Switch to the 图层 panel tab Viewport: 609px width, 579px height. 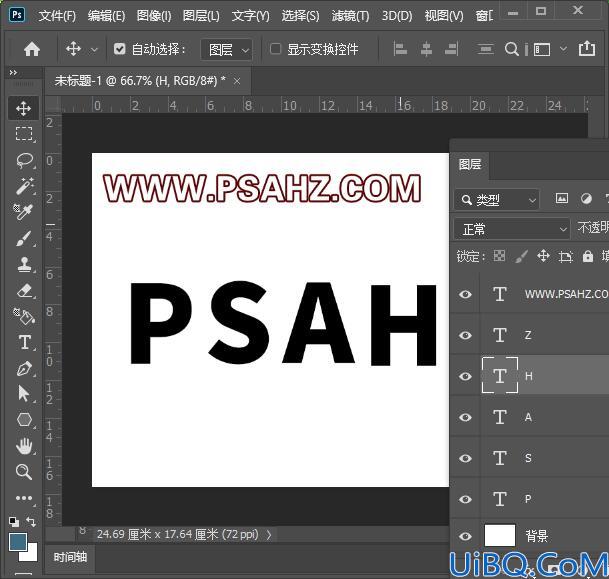click(470, 164)
